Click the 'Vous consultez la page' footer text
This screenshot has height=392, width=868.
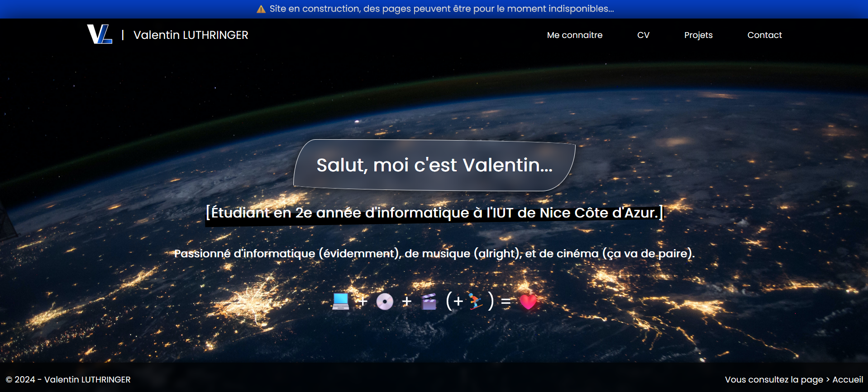(774, 380)
